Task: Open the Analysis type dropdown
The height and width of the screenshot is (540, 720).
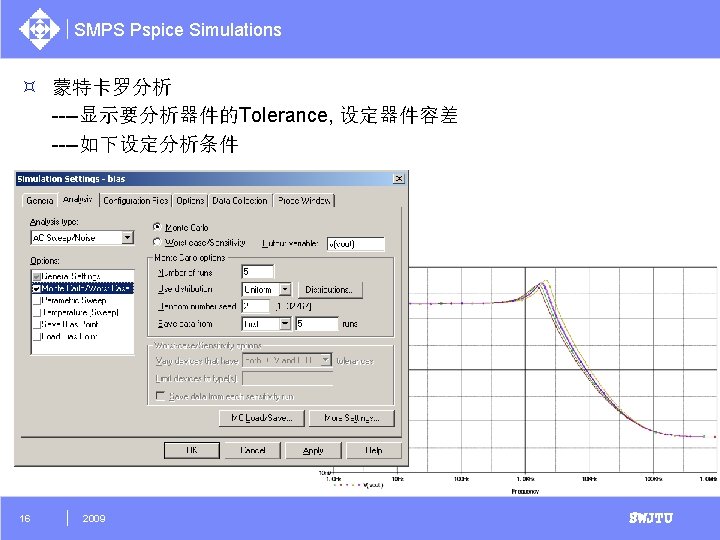Action: tap(128, 237)
